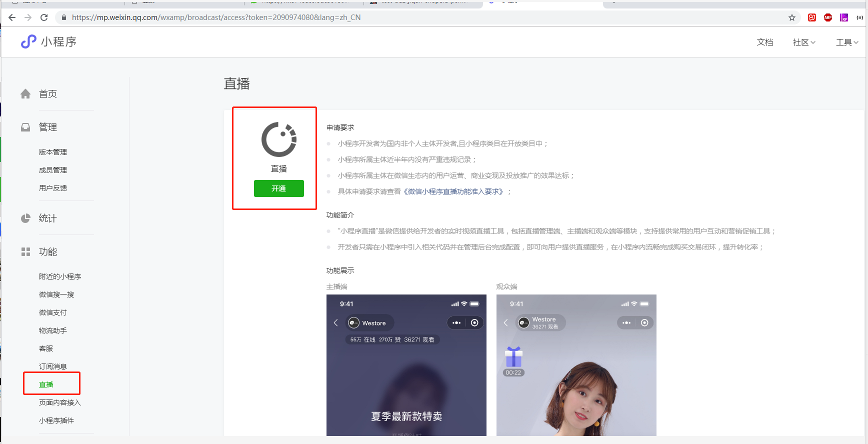Image resolution: width=868 pixels, height=444 pixels.
Task: Tap the back chevron in the 主播端 preview
Action: tap(336, 323)
